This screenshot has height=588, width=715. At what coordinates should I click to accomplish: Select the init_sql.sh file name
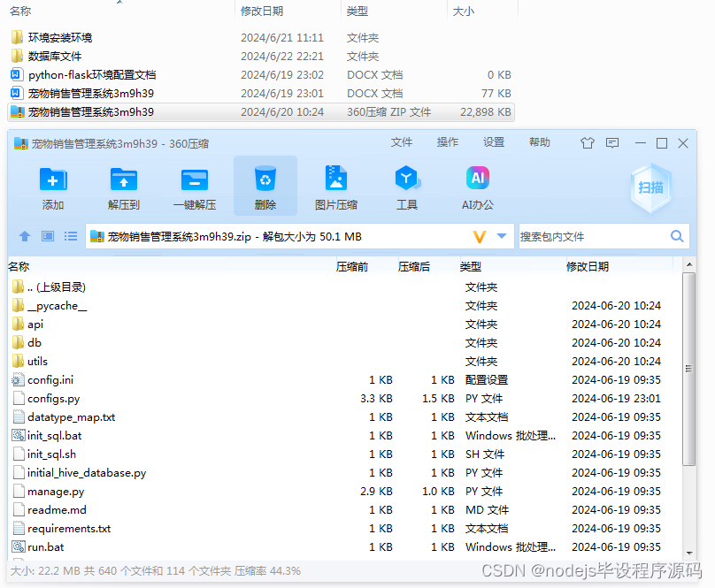click(51, 454)
